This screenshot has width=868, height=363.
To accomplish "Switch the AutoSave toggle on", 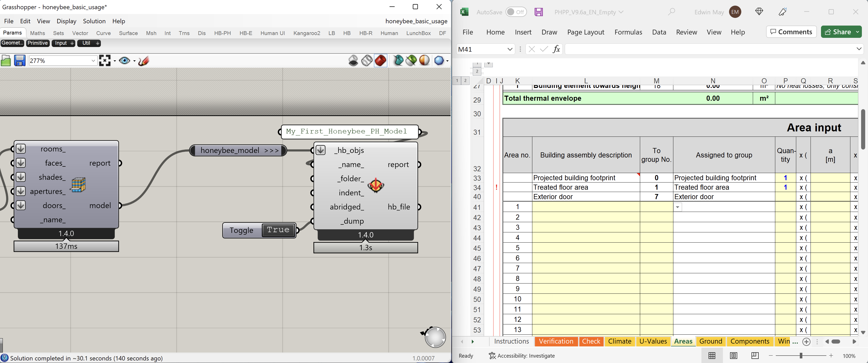I will tap(517, 12).
